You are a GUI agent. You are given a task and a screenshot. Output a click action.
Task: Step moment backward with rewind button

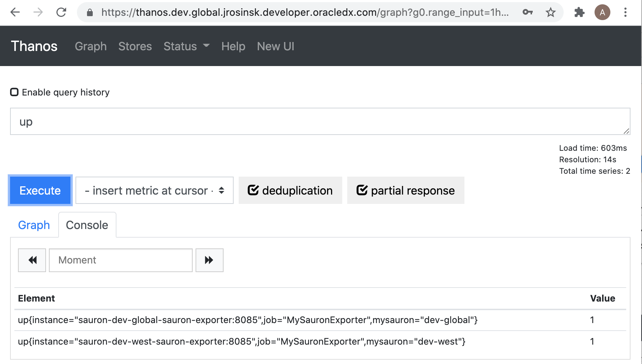(32, 260)
